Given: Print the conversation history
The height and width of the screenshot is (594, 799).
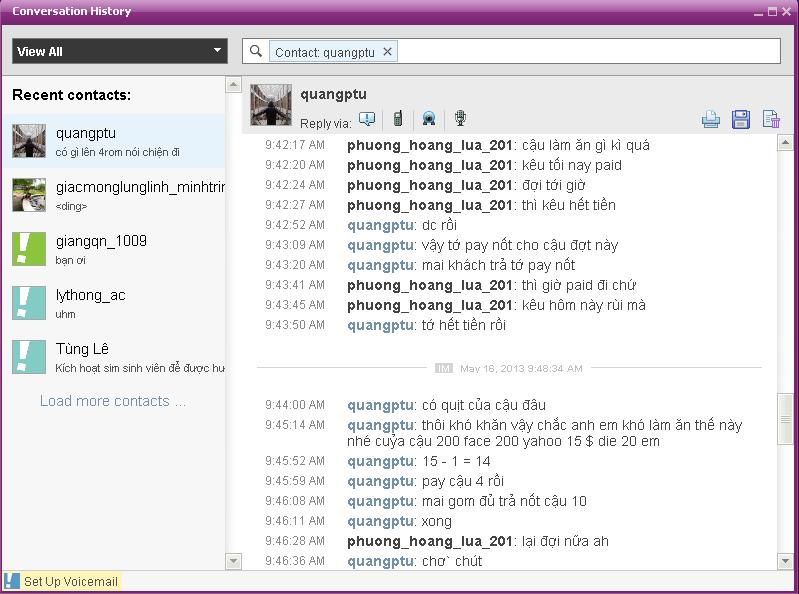Looking at the screenshot, I should (x=711, y=120).
